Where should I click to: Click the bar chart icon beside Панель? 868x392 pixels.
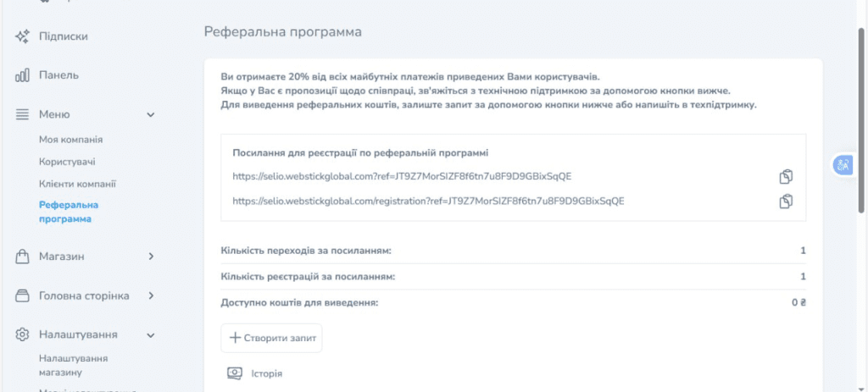pos(23,75)
